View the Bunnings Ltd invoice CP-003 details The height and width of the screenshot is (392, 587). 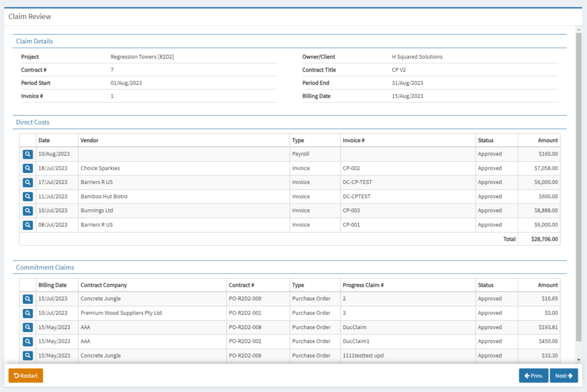(28, 210)
